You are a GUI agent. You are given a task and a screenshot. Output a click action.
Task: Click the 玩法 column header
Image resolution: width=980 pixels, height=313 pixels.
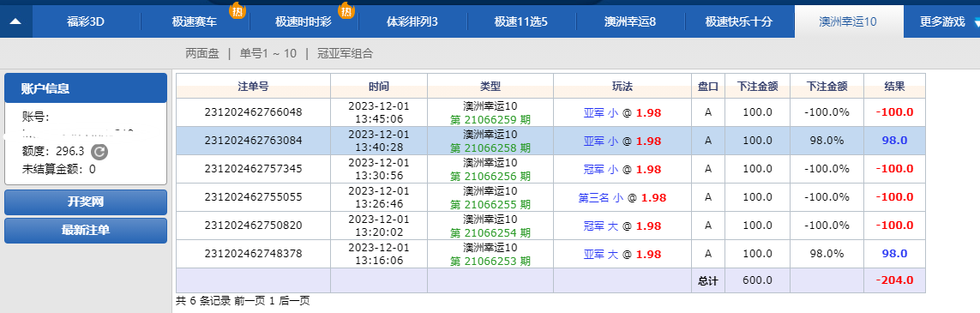(622, 87)
